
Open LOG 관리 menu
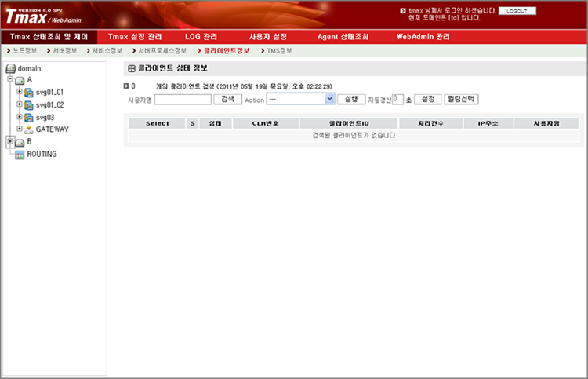pyautogui.click(x=201, y=37)
